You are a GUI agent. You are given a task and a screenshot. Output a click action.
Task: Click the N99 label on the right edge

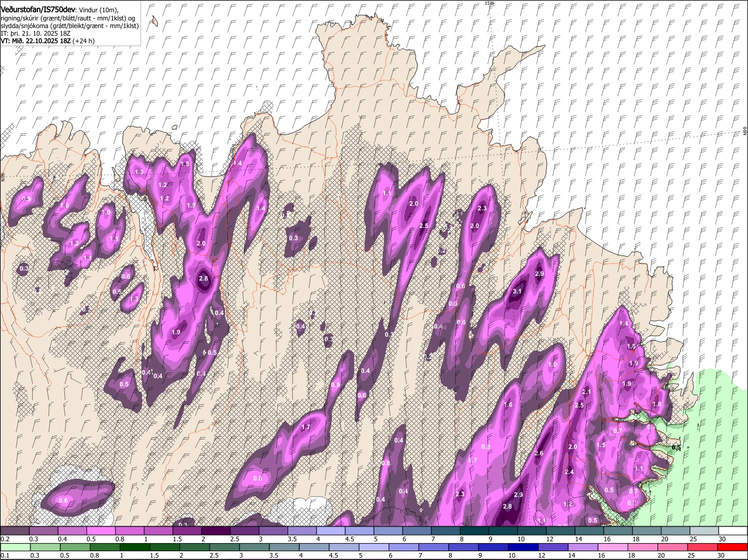tap(745, 132)
